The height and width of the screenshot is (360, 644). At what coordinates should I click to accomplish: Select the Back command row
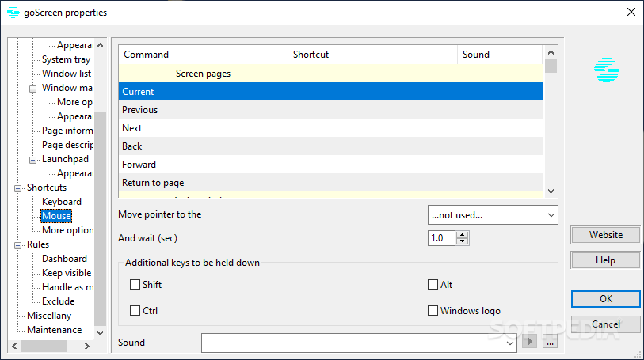[x=330, y=146]
